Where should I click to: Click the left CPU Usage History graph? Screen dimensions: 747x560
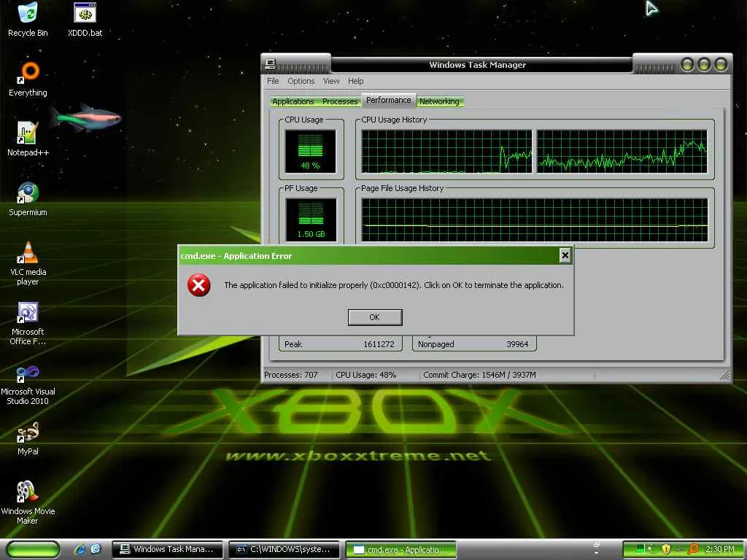point(446,152)
